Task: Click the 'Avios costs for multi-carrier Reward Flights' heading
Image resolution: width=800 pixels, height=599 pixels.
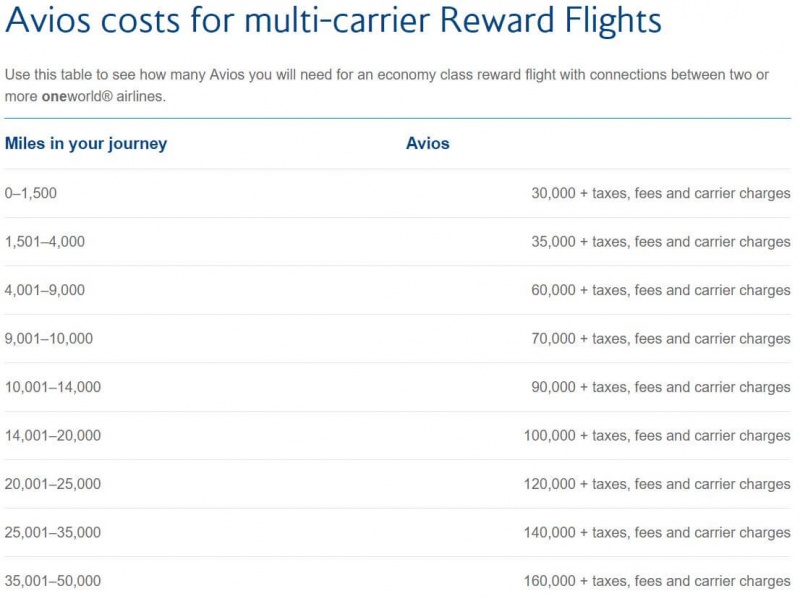Action: (x=333, y=22)
